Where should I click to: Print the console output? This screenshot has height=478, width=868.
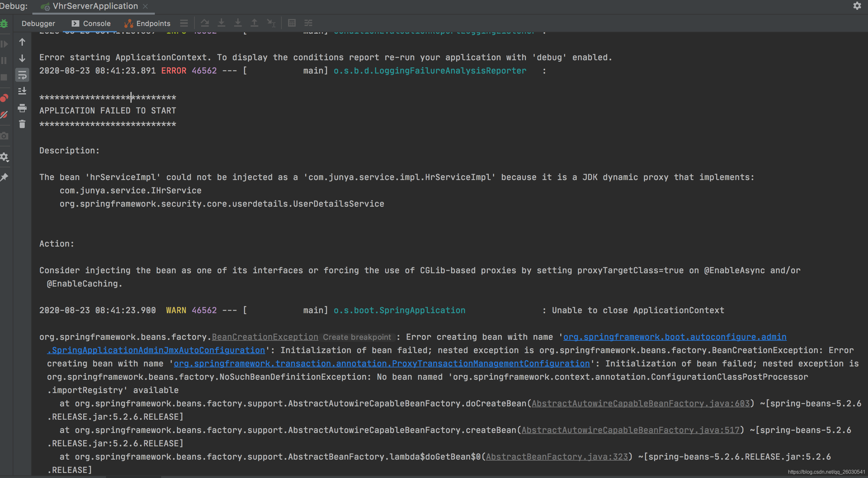pyautogui.click(x=22, y=108)
